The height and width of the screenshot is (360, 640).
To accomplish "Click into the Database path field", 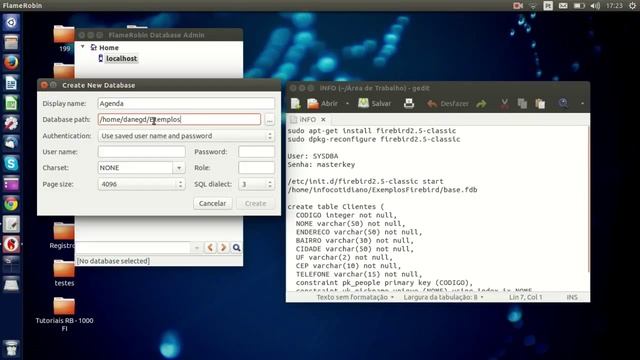I will click(x=179, y=119).
